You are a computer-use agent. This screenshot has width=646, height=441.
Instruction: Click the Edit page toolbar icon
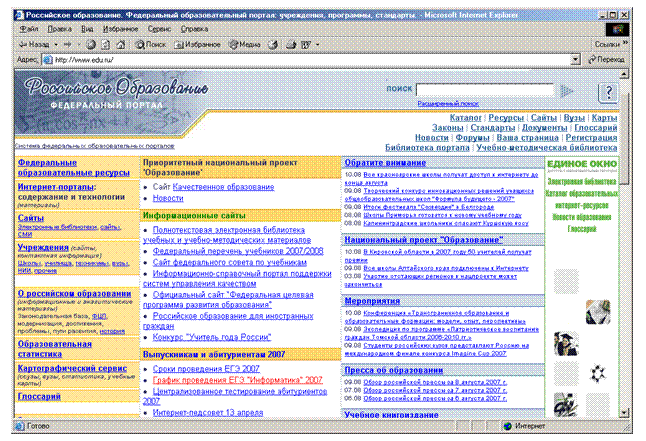click(306, 45)
